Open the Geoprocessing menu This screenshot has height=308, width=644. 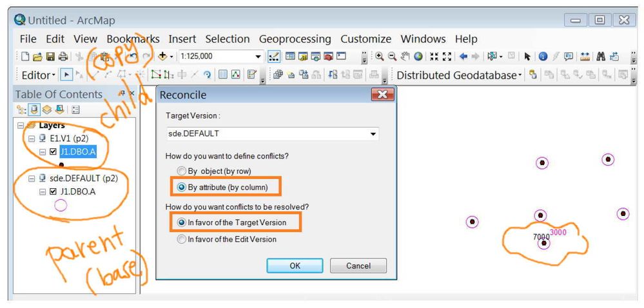coord(295,39)
